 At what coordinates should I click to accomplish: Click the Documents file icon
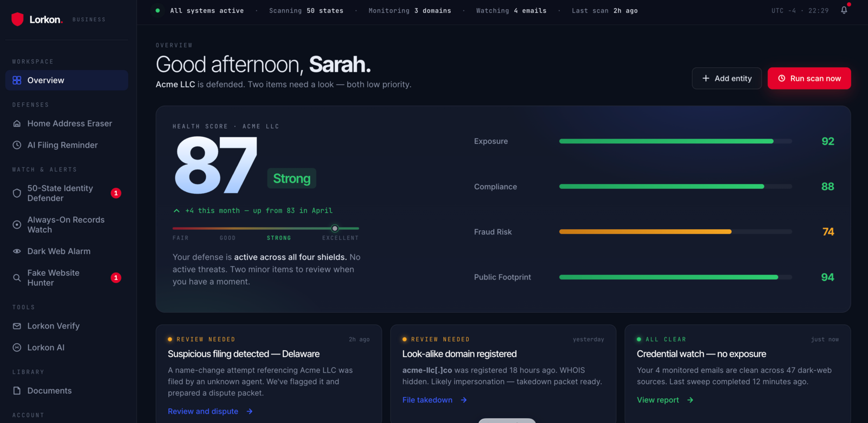point(17,391)
